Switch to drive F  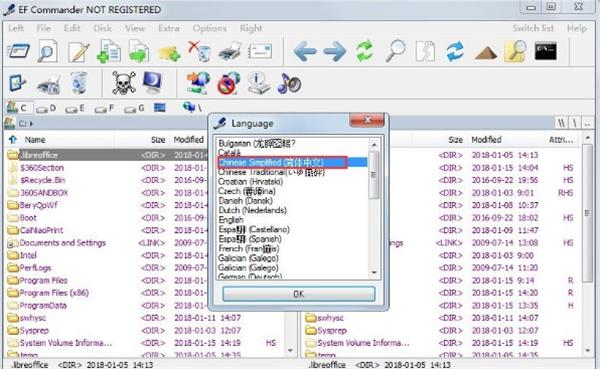[104, 109]
